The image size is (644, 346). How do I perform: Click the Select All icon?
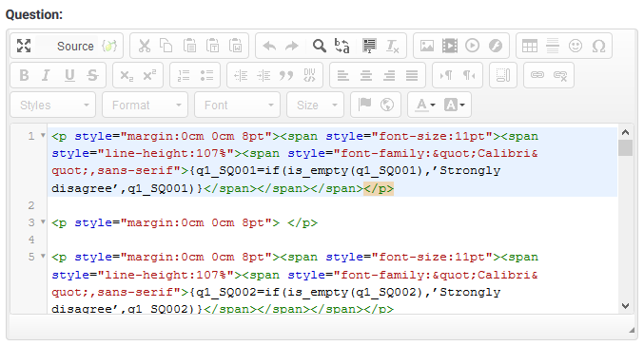point(369,46)
